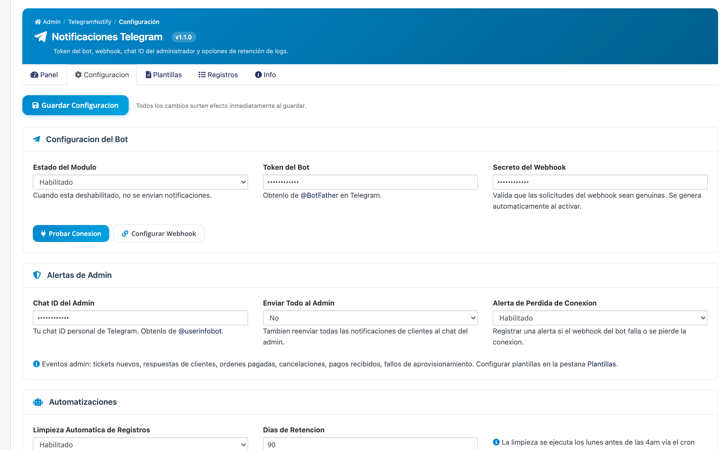Click the Probar Conexion button
This screenshot has height=450, width=720.
pos(71,233)
